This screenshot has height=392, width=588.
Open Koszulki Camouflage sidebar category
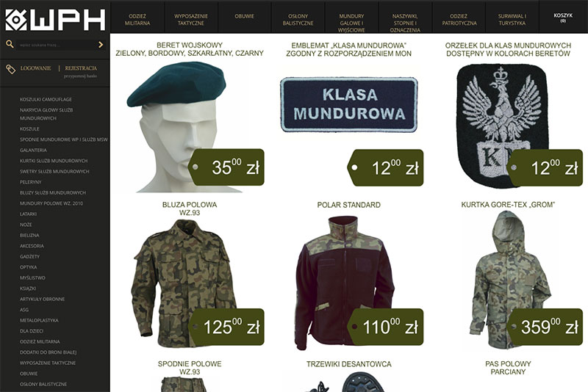(46, 100)
